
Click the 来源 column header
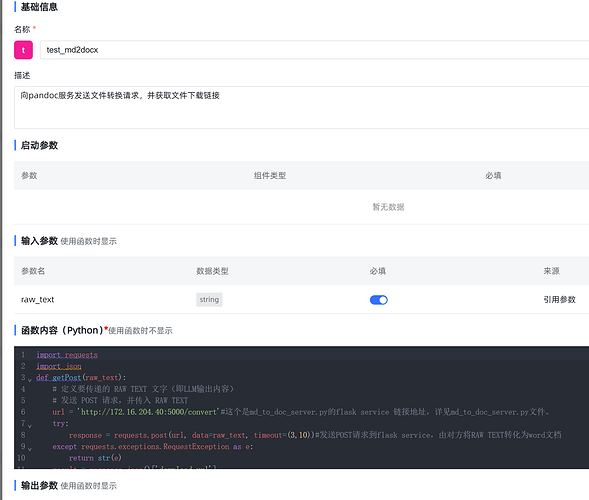pyautogui.click(x=551, y=271)
